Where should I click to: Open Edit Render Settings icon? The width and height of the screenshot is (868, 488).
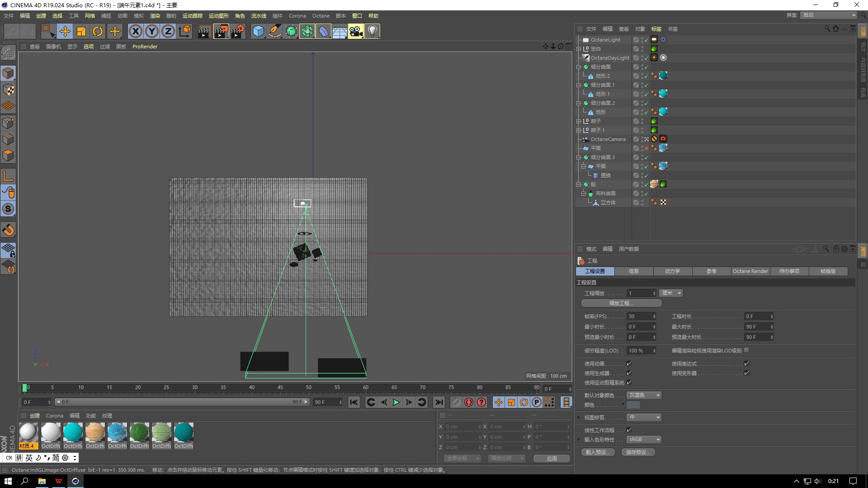[x=237, y=31]
